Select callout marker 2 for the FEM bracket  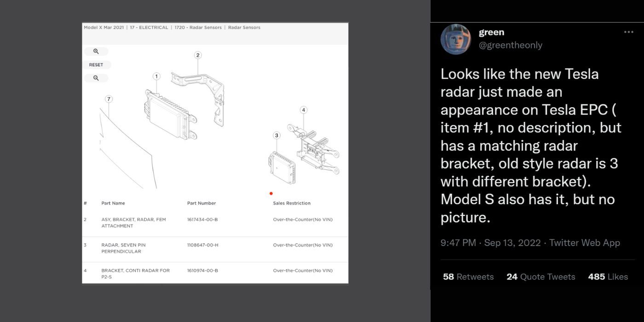(198, 55)
